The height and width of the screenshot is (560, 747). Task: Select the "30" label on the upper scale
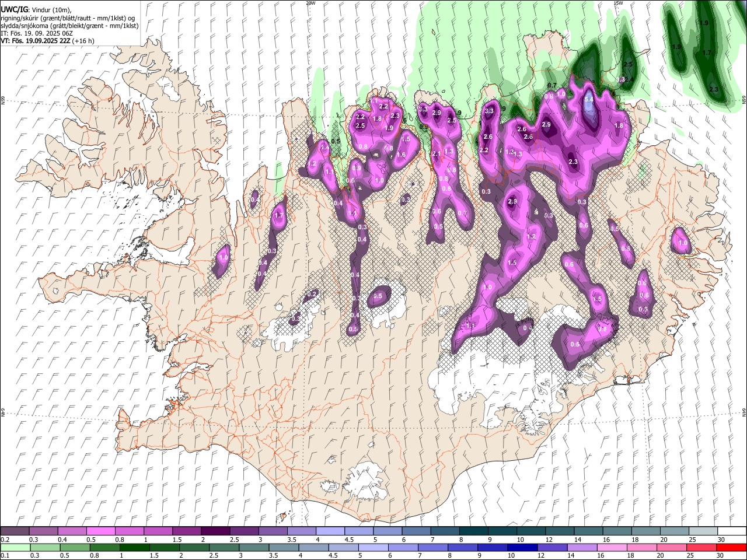tap(720, 540)
